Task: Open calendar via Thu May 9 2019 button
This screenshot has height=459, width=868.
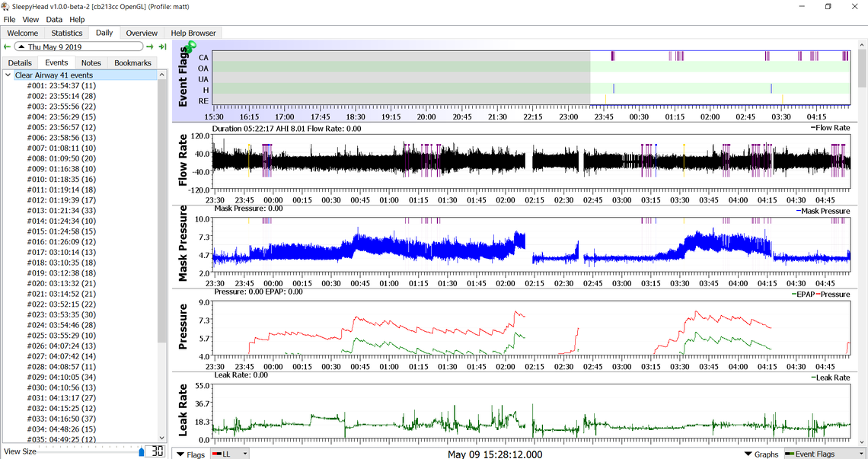Action: 78,47
